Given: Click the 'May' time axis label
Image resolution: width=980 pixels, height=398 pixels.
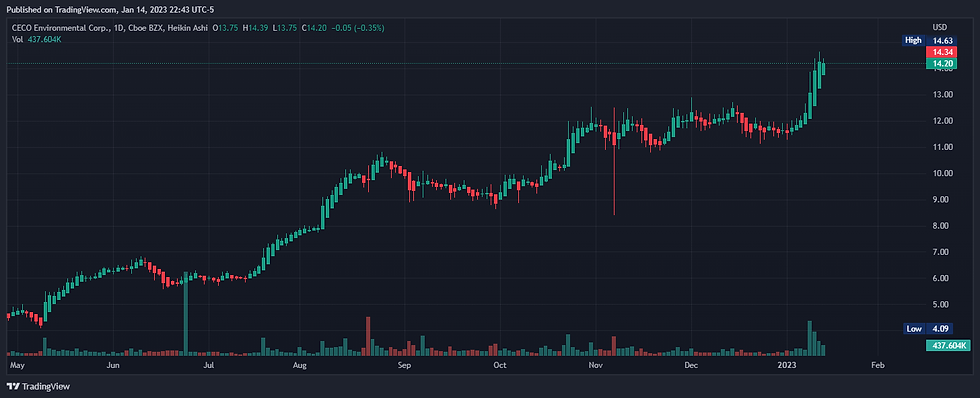Looking at the screenshot, I should (18, 365).
